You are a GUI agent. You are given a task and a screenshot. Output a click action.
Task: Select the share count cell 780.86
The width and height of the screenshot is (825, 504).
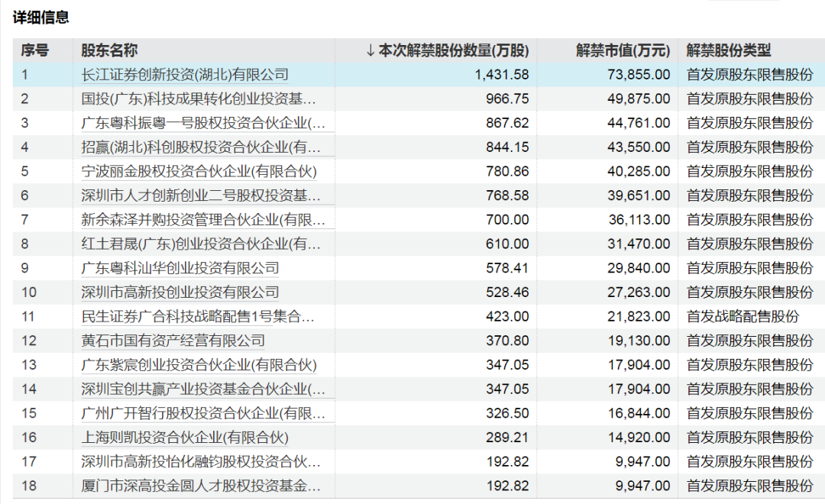click(507, 172)
